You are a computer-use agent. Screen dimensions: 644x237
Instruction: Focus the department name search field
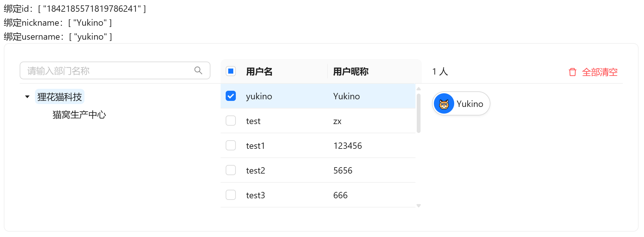pos(108,70)
